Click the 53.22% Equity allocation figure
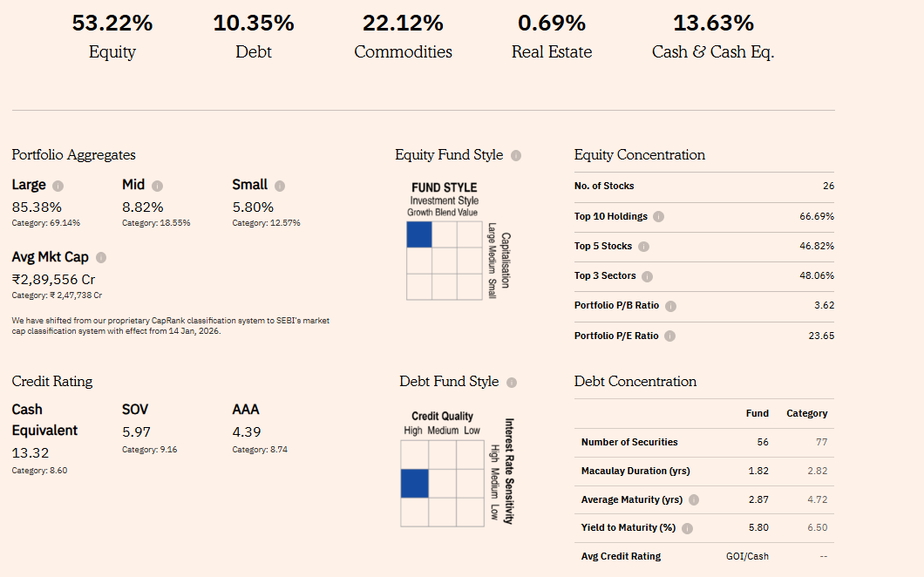 (x=112, y=24)
